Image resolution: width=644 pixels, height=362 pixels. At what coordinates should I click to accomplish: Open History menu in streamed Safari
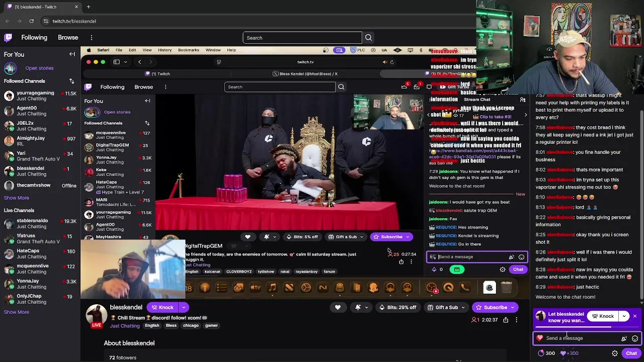pyautogui.click(x=165, y=50)
